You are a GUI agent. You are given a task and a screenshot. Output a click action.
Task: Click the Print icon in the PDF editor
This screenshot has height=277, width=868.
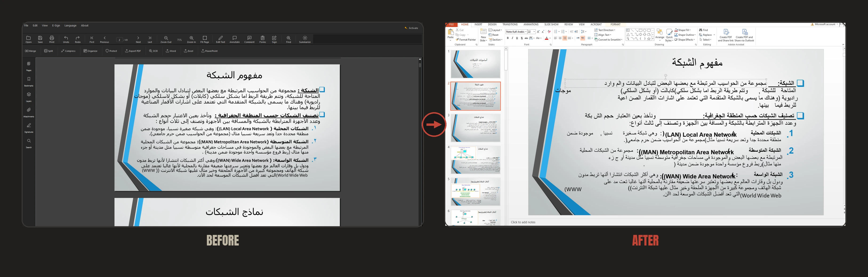click(x=52, y=39)
